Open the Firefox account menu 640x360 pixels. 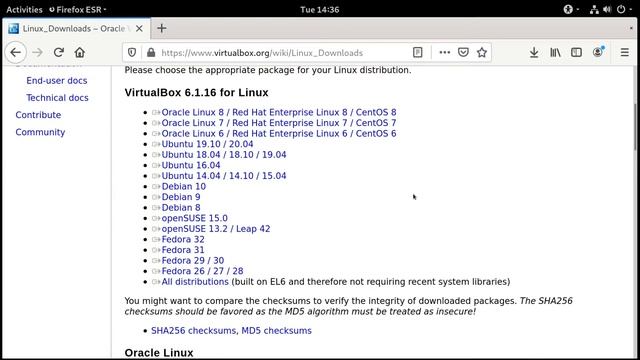click(598, 52)
